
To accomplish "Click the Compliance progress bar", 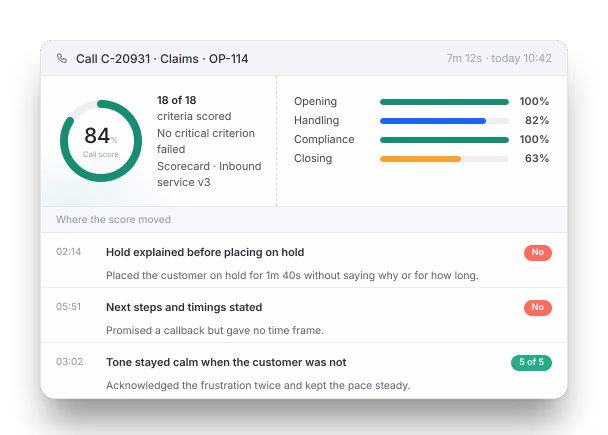I will coord(444,140).
